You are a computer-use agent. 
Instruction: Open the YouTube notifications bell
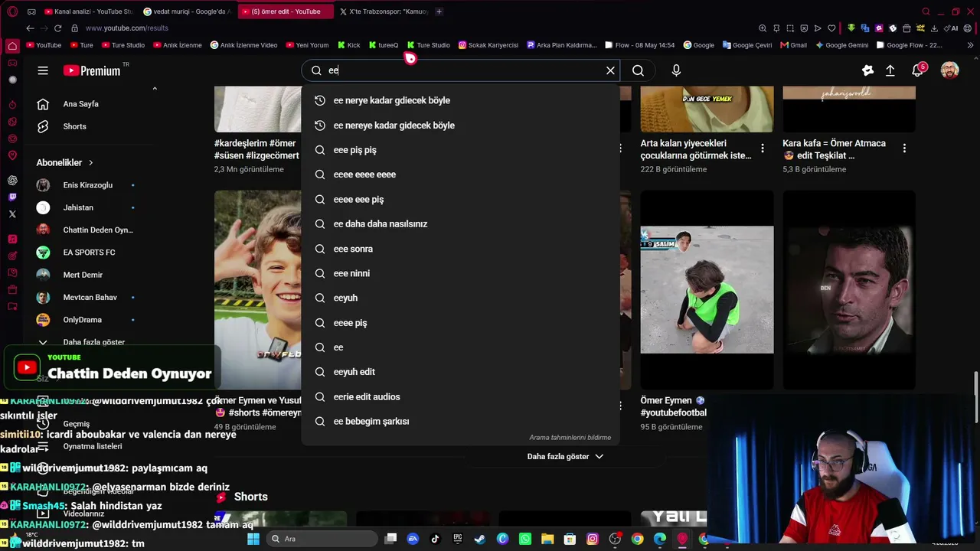click(918, 70)
